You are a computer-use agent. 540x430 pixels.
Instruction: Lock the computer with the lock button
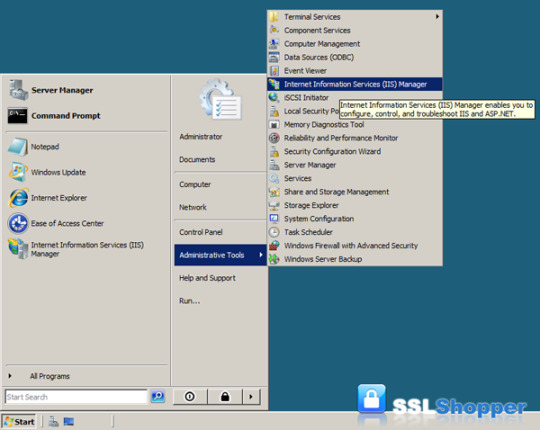click(225, 397)
